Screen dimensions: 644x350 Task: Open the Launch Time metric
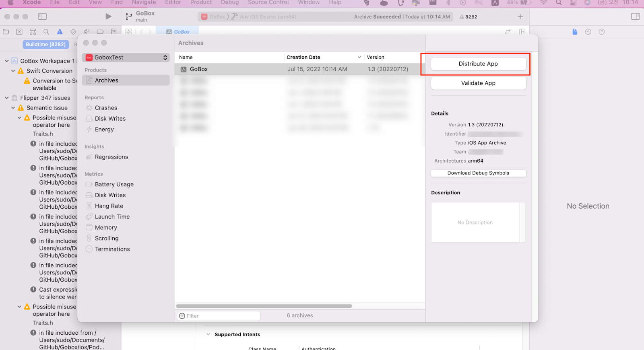(112, 217)
